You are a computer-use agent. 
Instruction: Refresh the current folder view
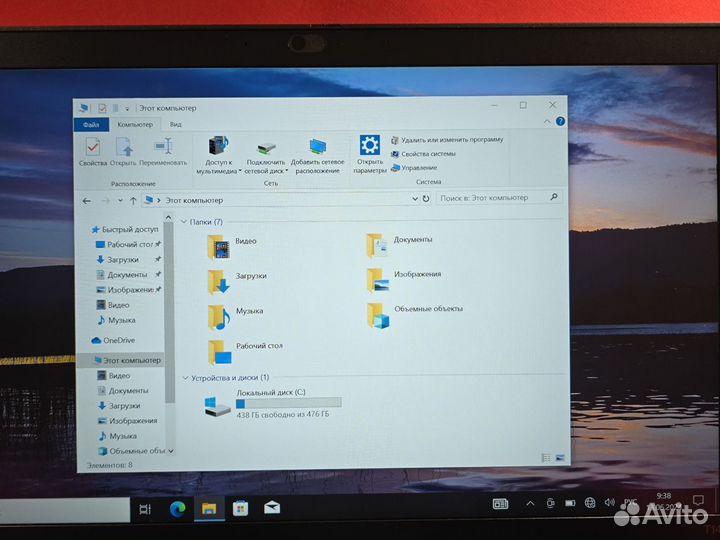click(x=426, y=198)
